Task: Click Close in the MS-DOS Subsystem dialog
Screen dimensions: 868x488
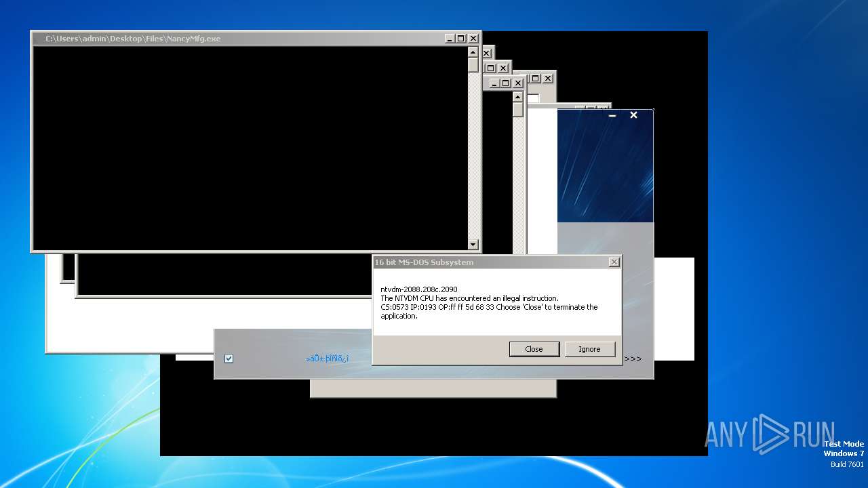Action: pos(534,349)
